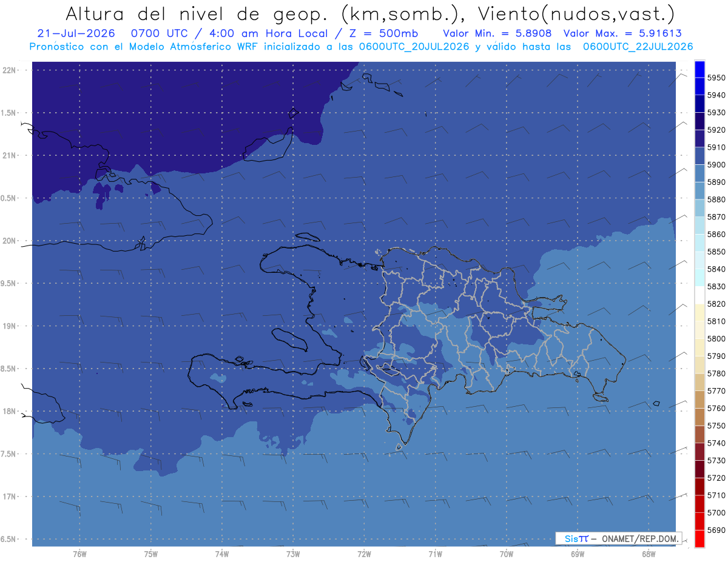Click '4:00 am Hora Local' text
Screen dimensions: 728x562
(x=270, y=34)
